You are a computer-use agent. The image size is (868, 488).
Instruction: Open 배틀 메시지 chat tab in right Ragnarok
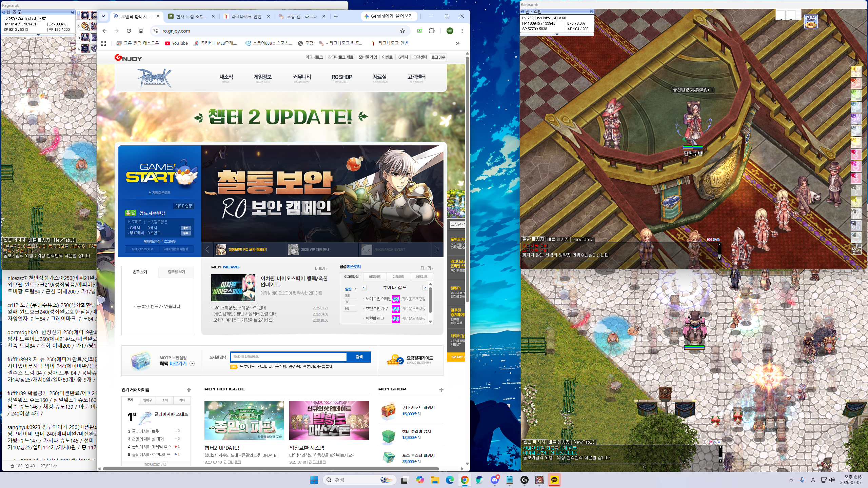[558, 239]
